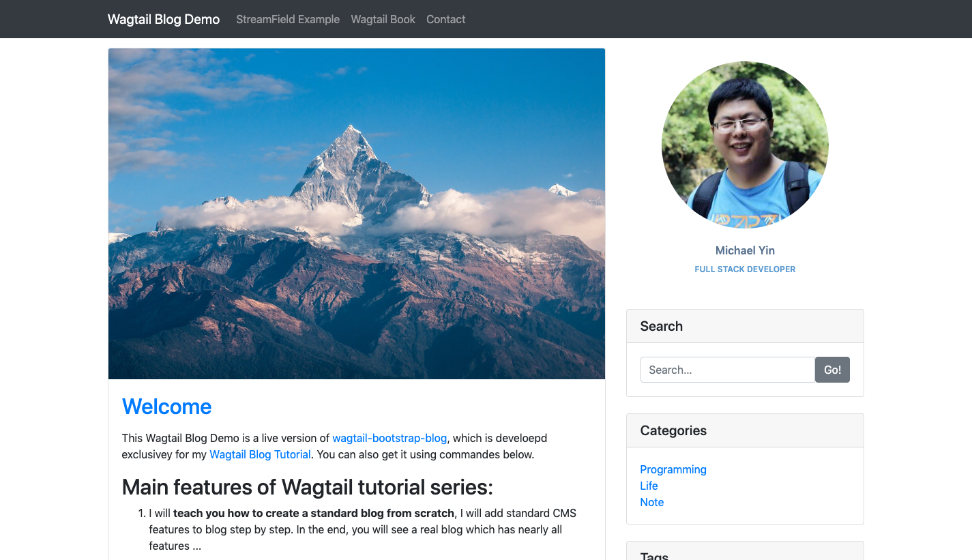972x560 pixels.
Task: Open Wagtail Book nav item
Action: [x=383, y=19]
